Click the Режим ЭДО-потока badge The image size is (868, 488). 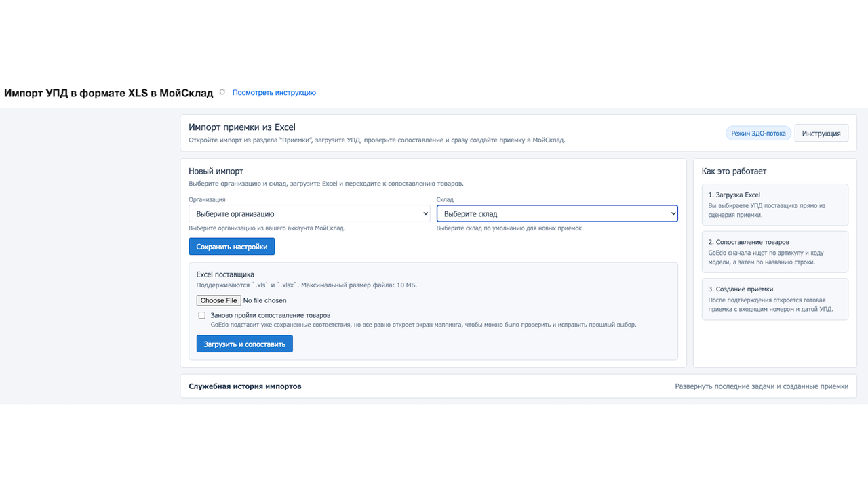coord(758,134)
